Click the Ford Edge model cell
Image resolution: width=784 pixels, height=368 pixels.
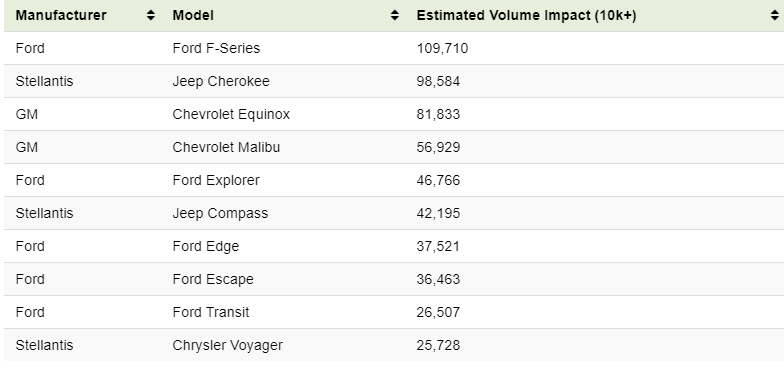click(x=206, y=246)
